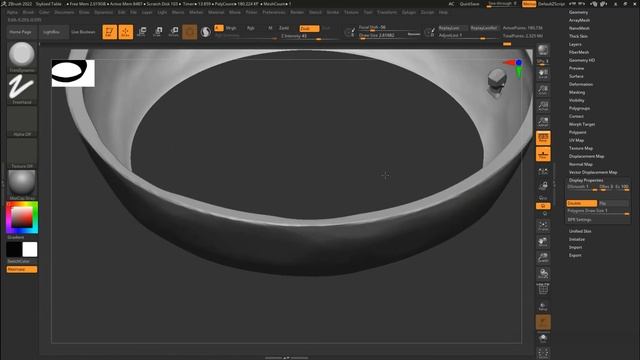Expand the Polygroups subpalette
640x360 pixels.
pos(579,108)
